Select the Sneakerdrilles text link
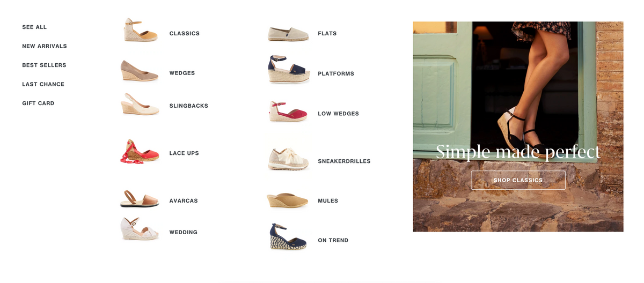The image size is (644, 283). click(344, 161)
